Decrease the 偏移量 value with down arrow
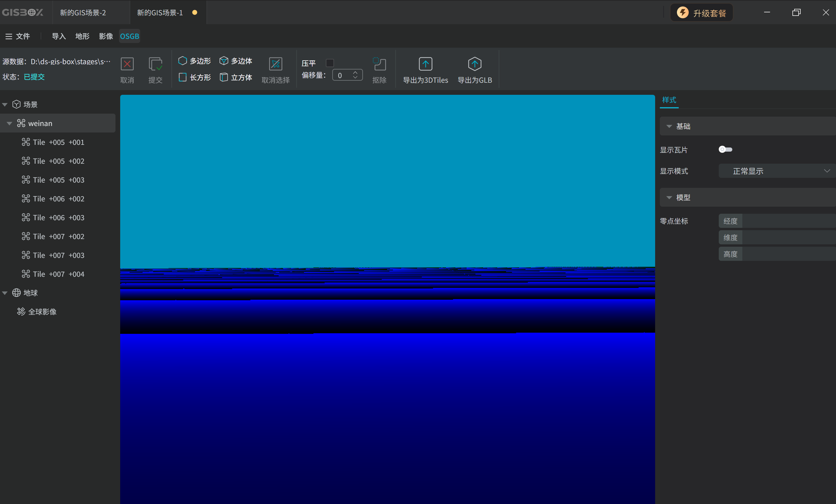 click(x=355, y=77)
